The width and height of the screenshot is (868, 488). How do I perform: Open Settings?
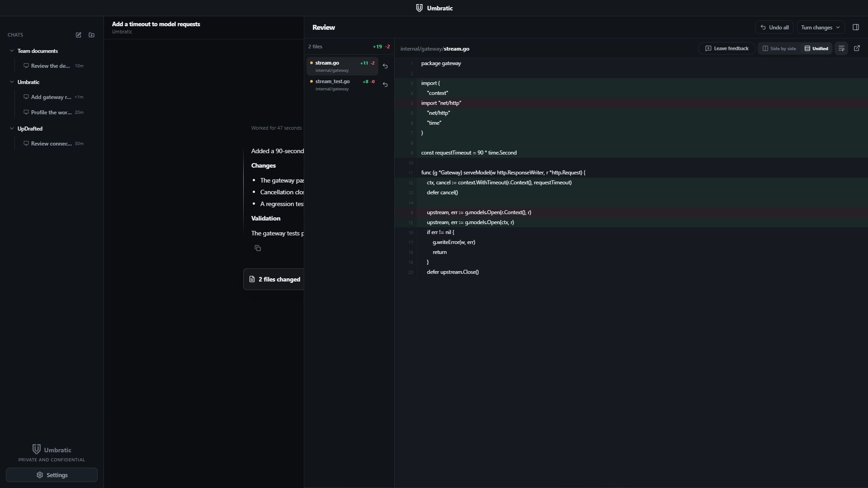(x=52, y=475)
